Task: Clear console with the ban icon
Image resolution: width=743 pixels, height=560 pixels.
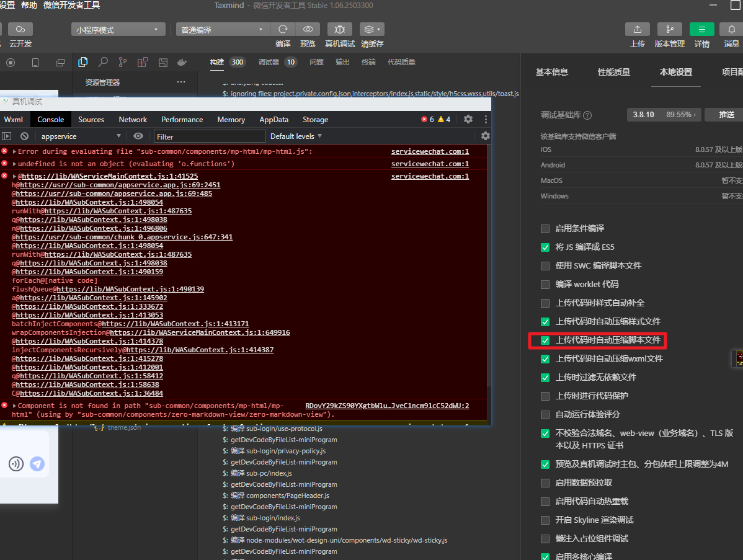Action: coord(24,136)
